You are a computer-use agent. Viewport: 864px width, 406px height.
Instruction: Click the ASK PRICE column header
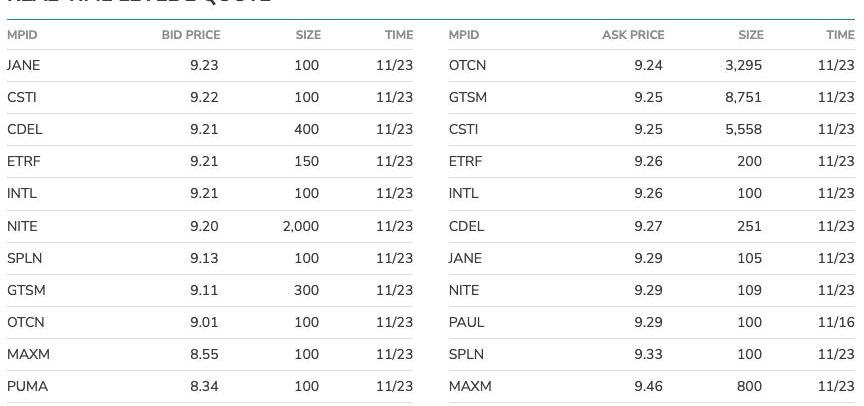[x=633, y=35]
